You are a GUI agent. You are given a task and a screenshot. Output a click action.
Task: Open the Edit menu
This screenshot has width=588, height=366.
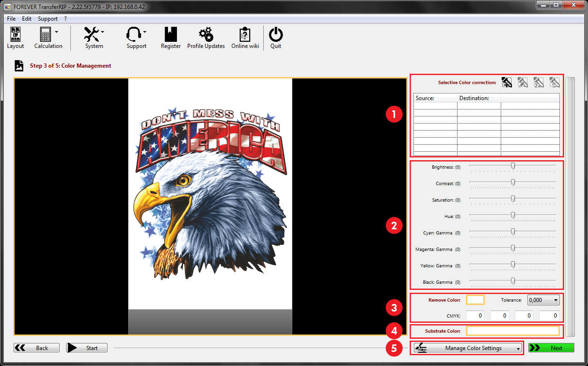pos(27,19)
